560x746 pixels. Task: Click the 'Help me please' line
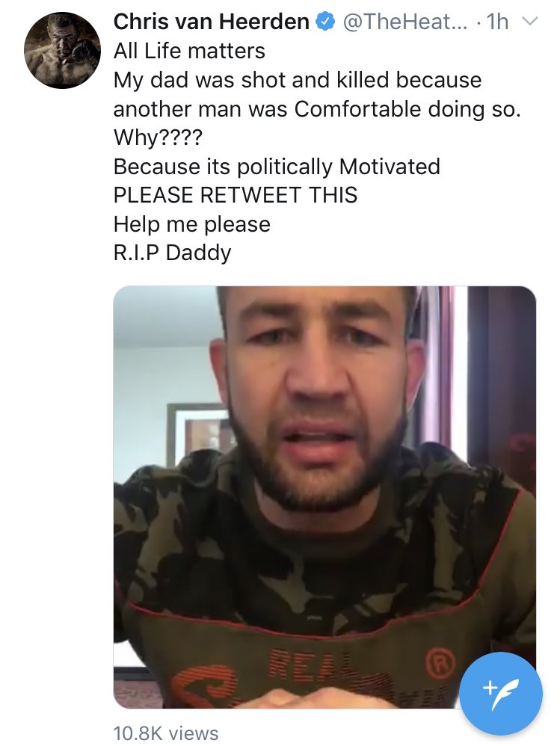point(191,224)
